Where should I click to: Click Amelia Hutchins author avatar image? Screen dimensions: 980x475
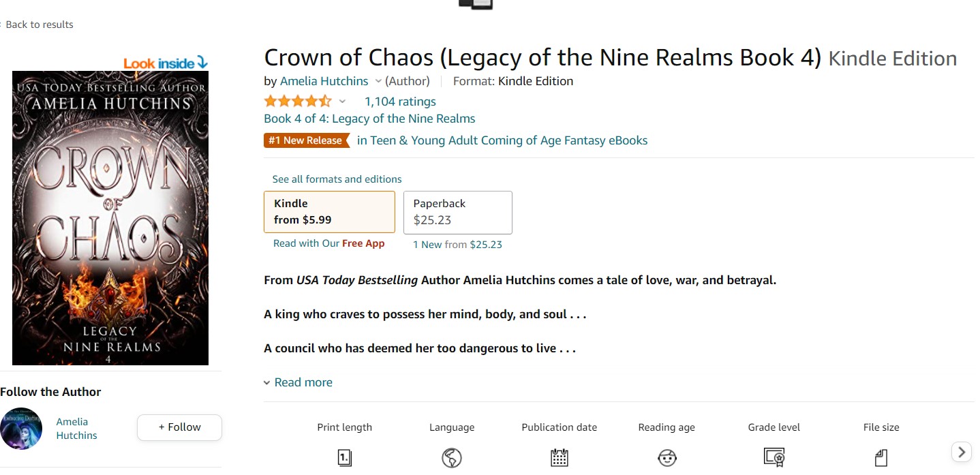pyautogui.click(x=21, y=429)
